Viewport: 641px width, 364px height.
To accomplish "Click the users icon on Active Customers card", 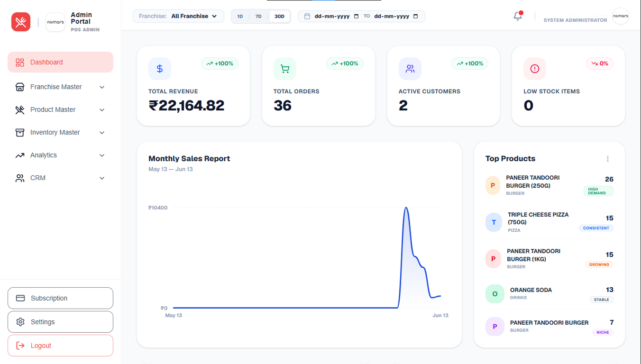I will (x=410, y=69).
